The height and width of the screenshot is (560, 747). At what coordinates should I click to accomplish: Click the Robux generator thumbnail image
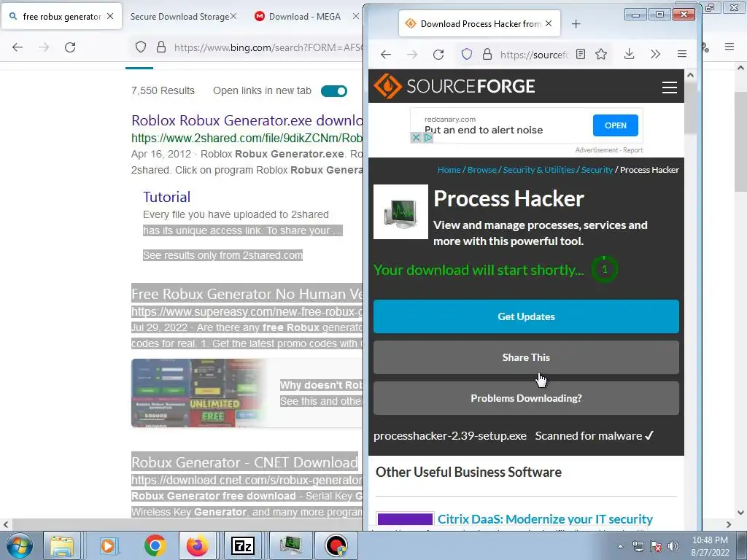click(x=198, y=393)
